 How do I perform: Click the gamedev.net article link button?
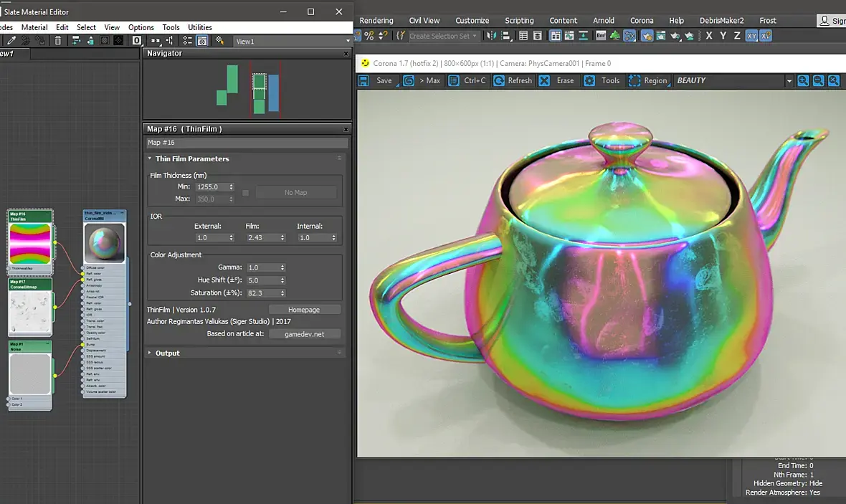[x=304, y=333]
